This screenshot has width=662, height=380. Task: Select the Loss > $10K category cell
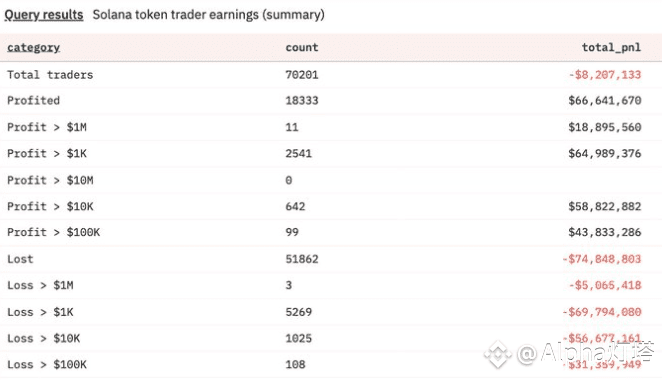coord(43,338)
